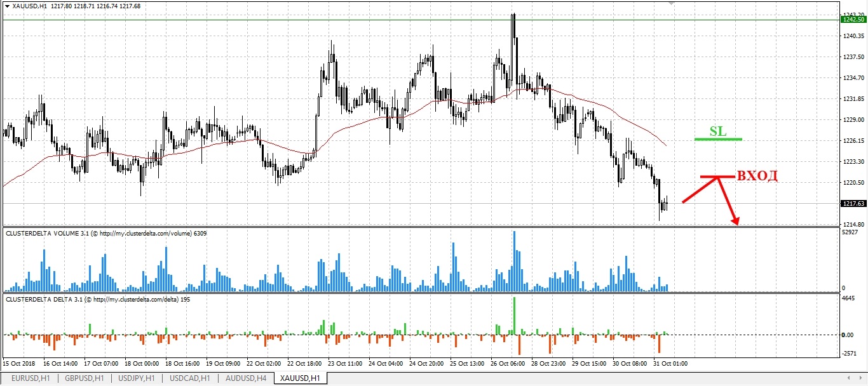Click the green 1242.50 price level label
Viewport: 868px width, 386px height.
point(853,20)
